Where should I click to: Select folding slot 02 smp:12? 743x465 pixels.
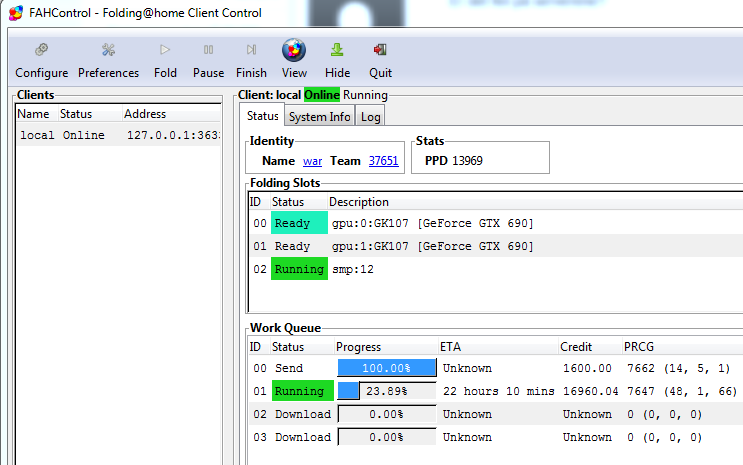point(496,269)
